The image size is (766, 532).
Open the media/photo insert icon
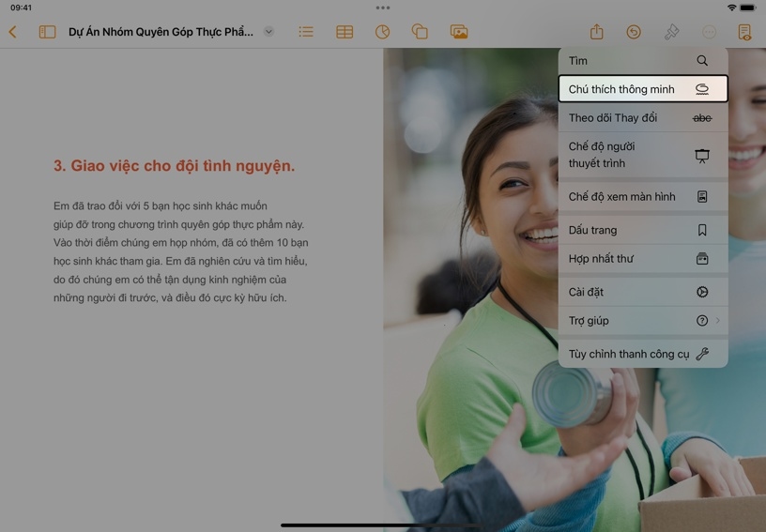458,32
